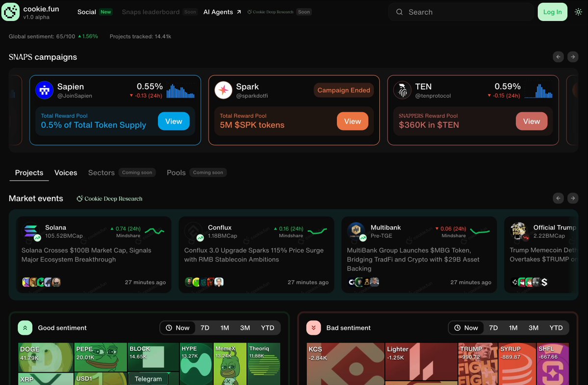The width and height of the screenshot is (588, 385).
Task: Go to next Market events slide
Action: tap(573, 198)
